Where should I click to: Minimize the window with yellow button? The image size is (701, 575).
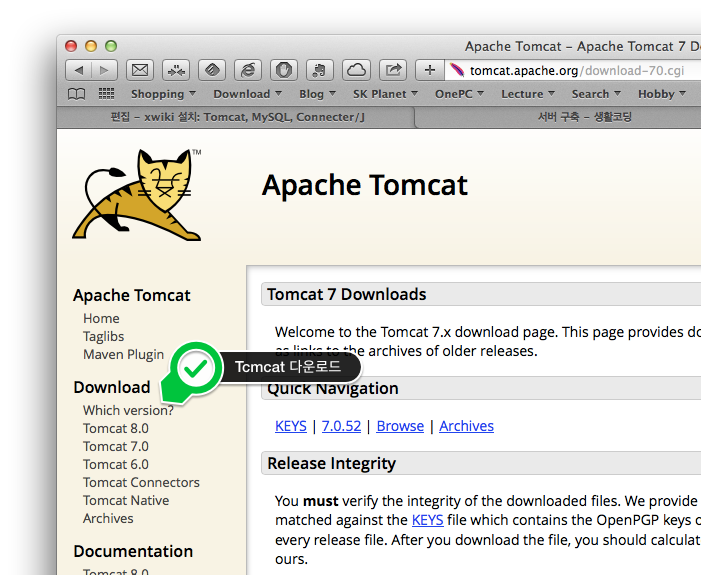click(x=91, y=46)
